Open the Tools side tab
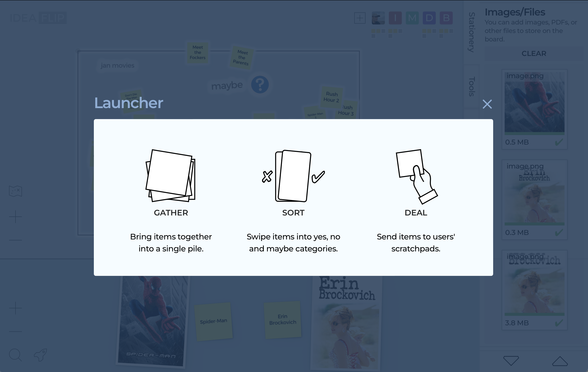The width and height of the screenshot is (588, 372). coord(472,86)
